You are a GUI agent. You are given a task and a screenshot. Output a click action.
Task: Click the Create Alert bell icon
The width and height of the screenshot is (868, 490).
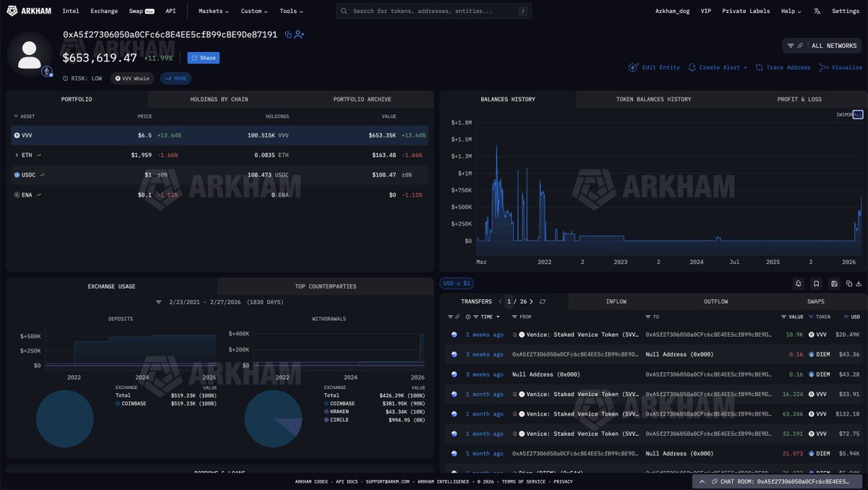pyautogui.click(x=692, y=67)
